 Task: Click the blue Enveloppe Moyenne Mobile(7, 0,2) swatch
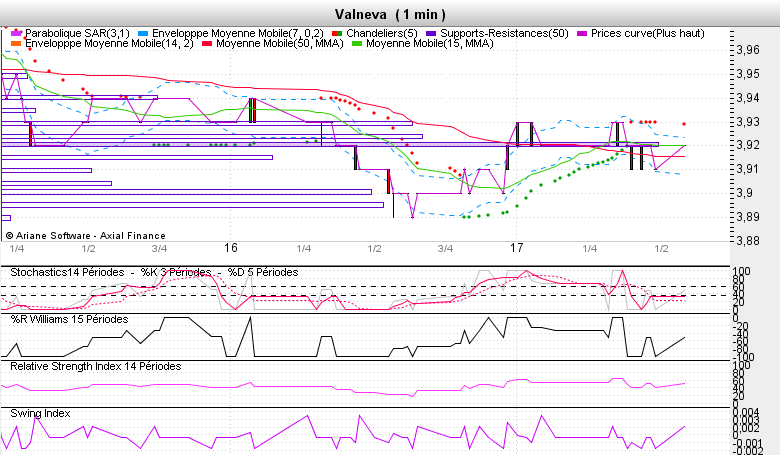pos(143,33)
